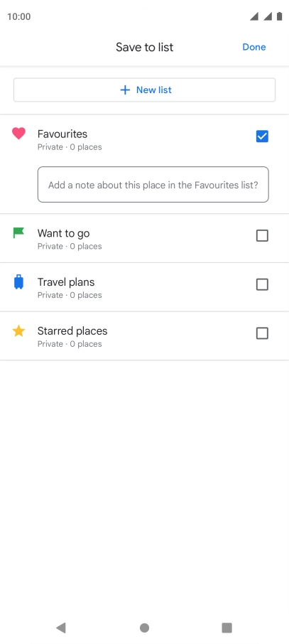Tap the battery indicator in status bar
The width and height of the screenshot is (289, 644).
coord(280,16)
